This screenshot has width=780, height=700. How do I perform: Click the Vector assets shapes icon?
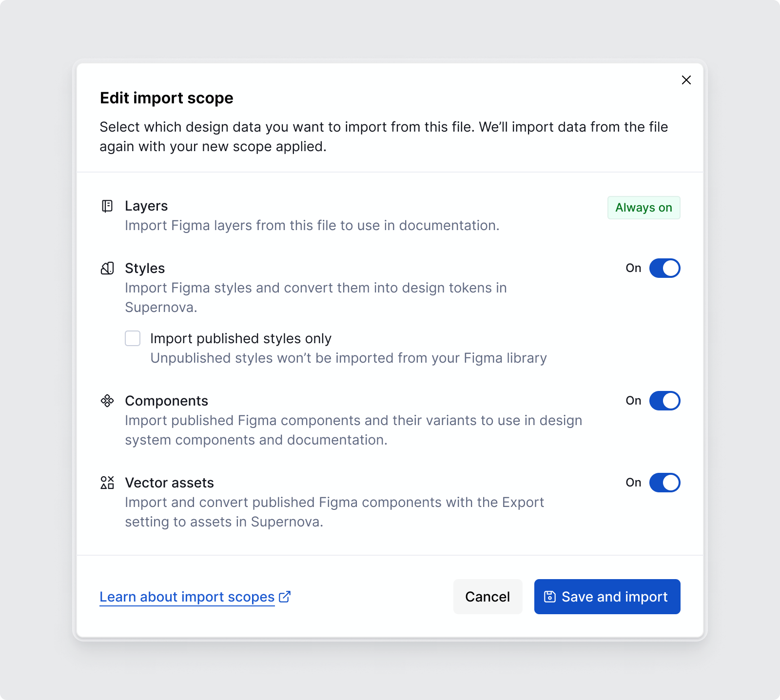(x=107, y=483)
